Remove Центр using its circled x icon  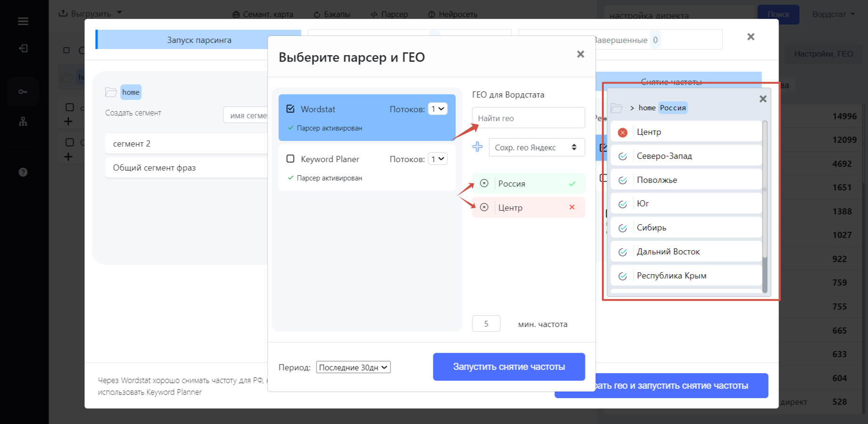click(x=484, y=207)
